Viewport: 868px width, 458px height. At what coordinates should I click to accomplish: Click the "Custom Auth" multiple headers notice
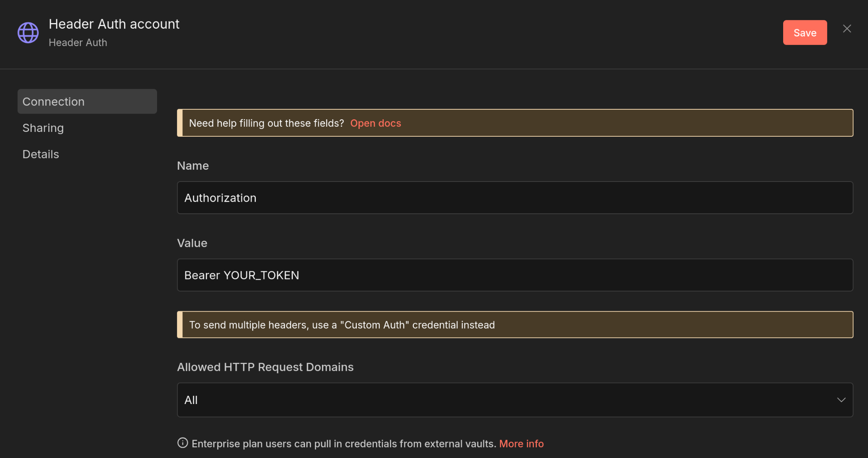[342, 325]
